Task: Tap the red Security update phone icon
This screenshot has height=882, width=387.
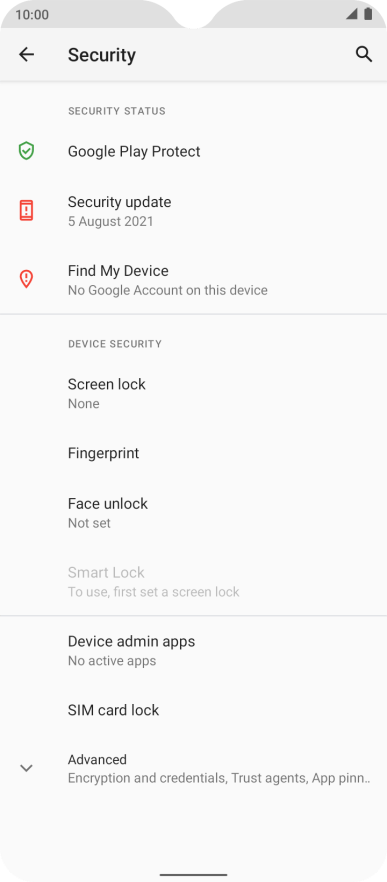Action: point(26,210)
